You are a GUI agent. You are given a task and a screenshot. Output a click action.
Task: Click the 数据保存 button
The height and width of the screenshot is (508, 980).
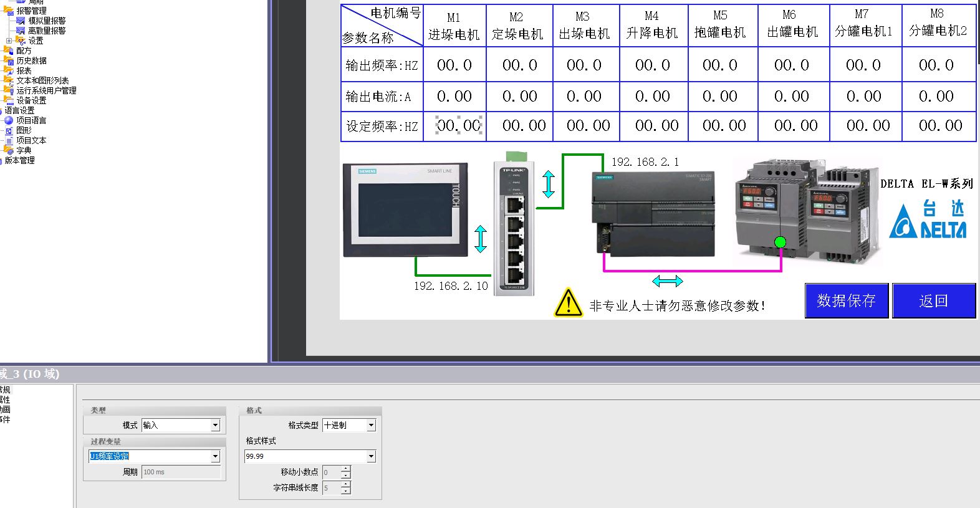[x=846, y=301]
